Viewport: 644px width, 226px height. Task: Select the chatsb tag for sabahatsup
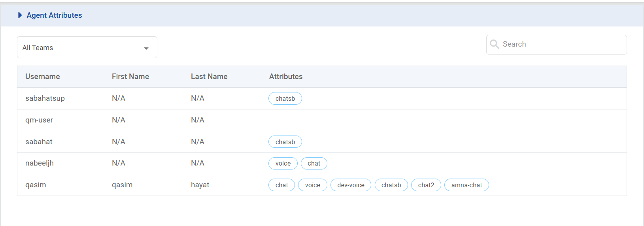(285, 98)
